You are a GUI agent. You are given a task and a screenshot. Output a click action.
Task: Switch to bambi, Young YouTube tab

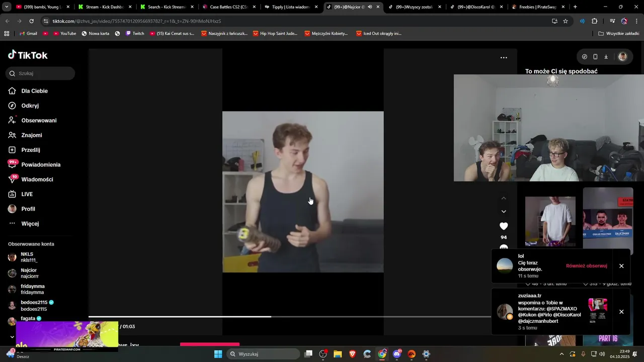(x=42, y=7)
